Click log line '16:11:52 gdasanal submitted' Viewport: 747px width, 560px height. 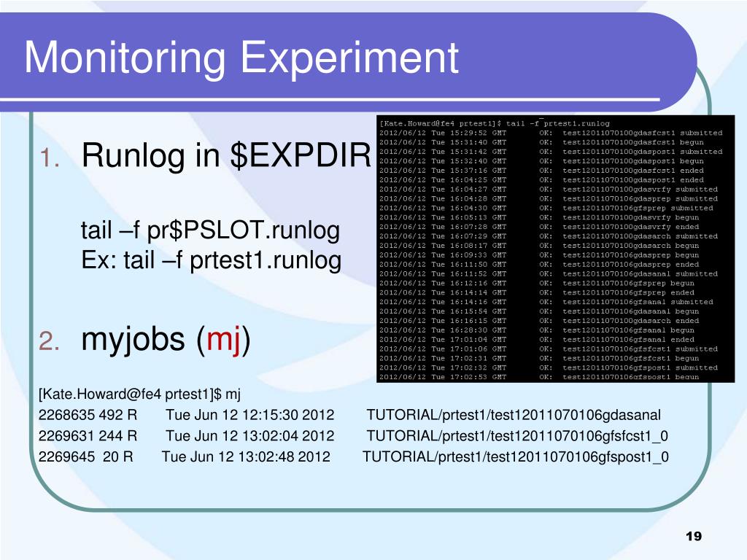coord(549,274)
